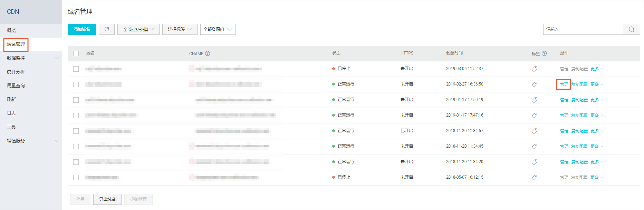Click the 添加域名 button
This screenshot has height=210, width=644.
click(x=82, y=29)
